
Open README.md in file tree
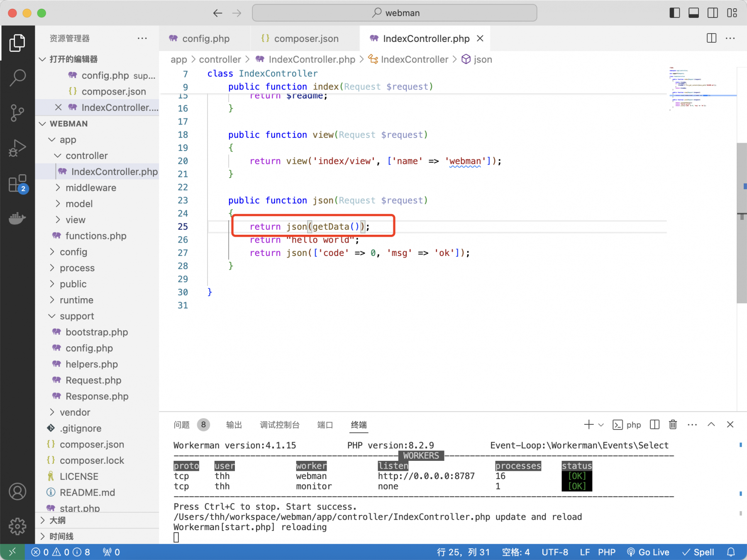[x=97, y=492]
